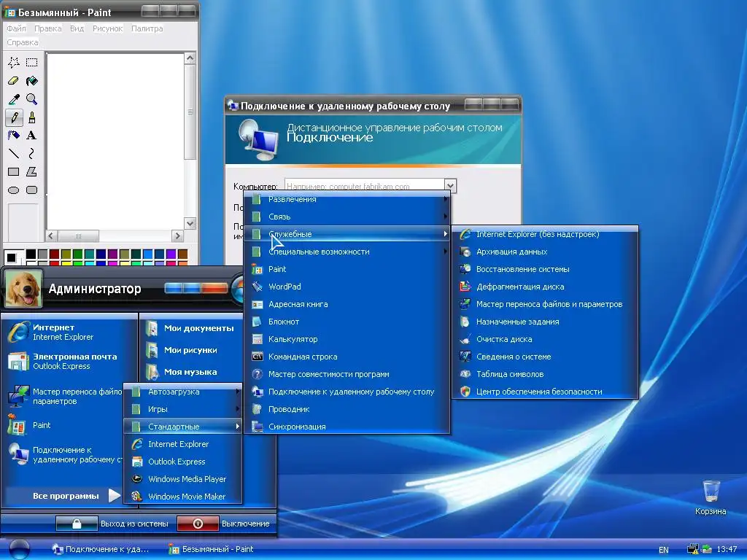Choose the Fill With Color bucket tool
Image resolution: width=747 pixels, height=560 pixels.
(x=32, y=81)
